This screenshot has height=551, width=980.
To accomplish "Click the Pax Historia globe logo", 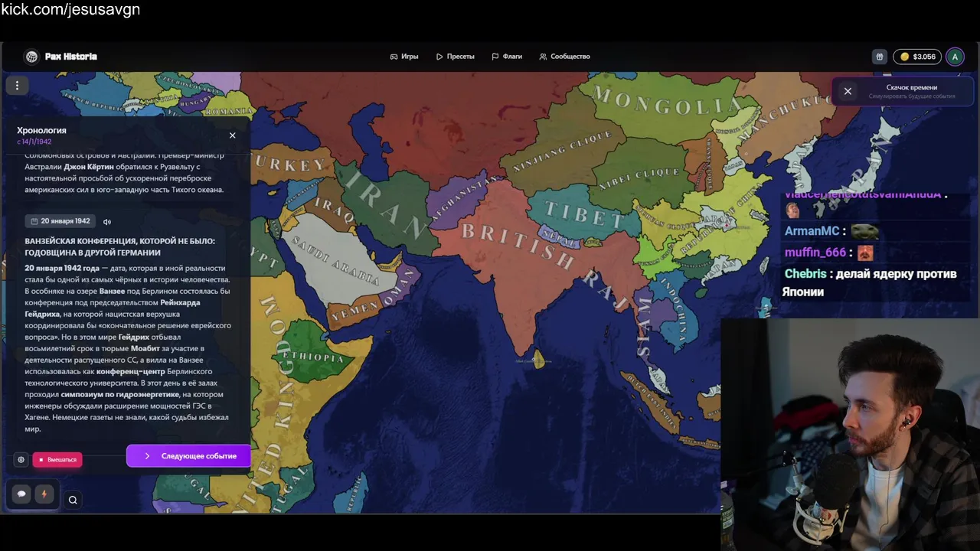I will tap(31, 57).
